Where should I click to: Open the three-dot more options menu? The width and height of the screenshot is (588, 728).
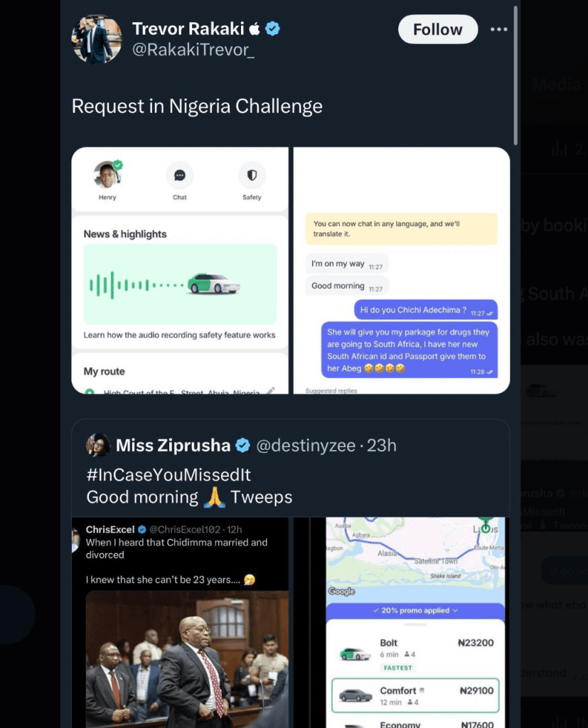click(x=499, y=29)
